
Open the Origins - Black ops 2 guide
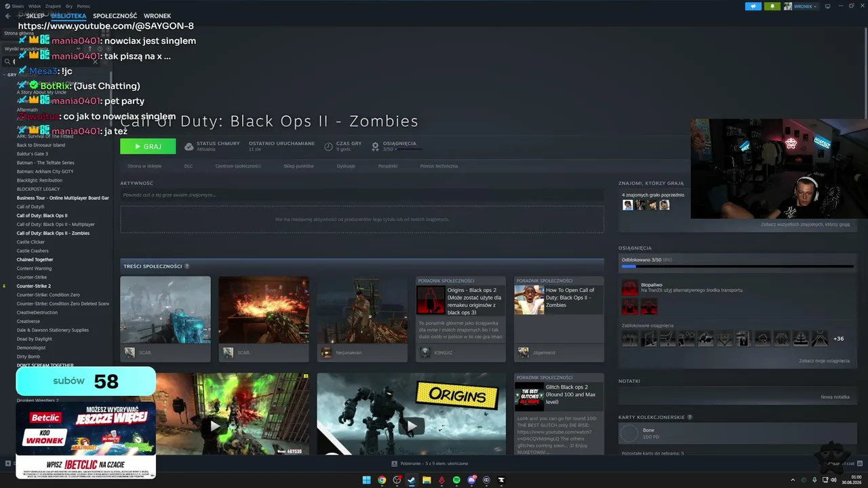click(x=460, y=319)
